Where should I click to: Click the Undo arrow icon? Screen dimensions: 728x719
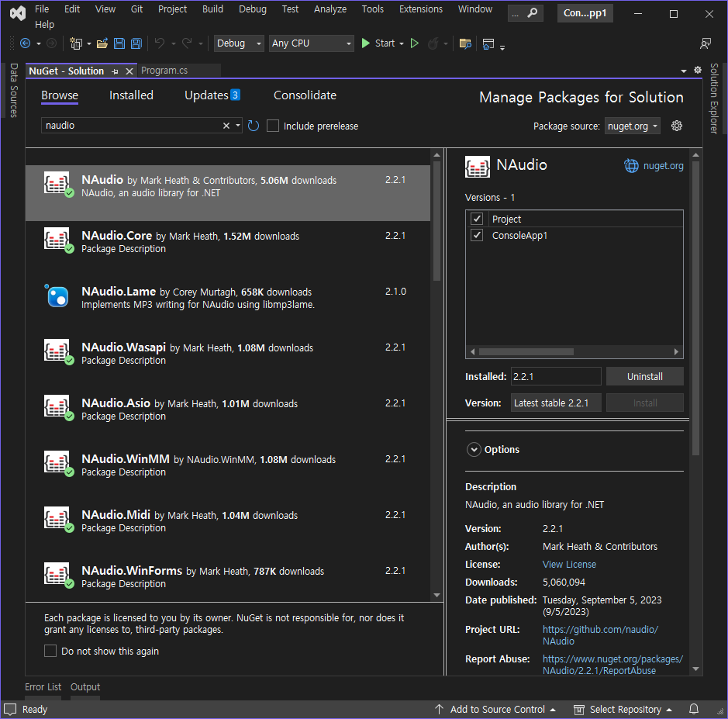point(160,43)
